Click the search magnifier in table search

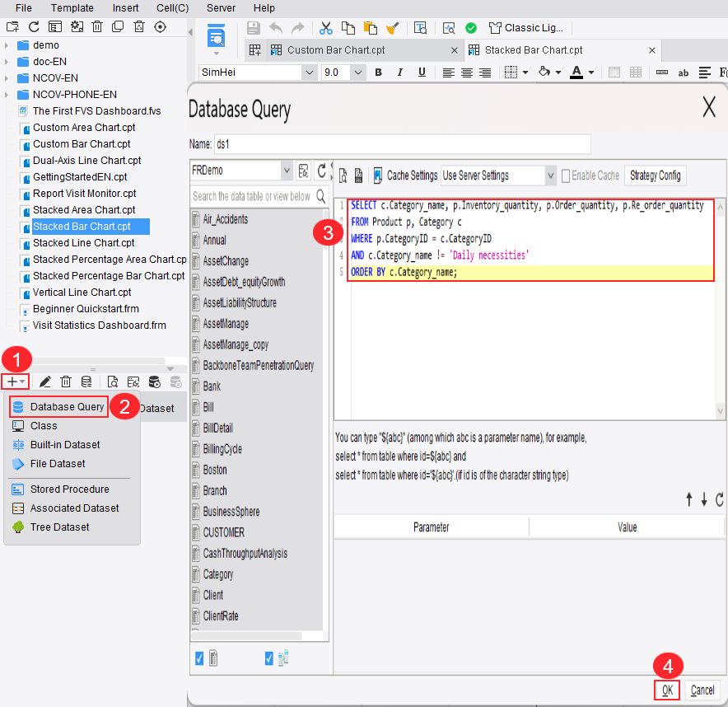pos(321,196)
